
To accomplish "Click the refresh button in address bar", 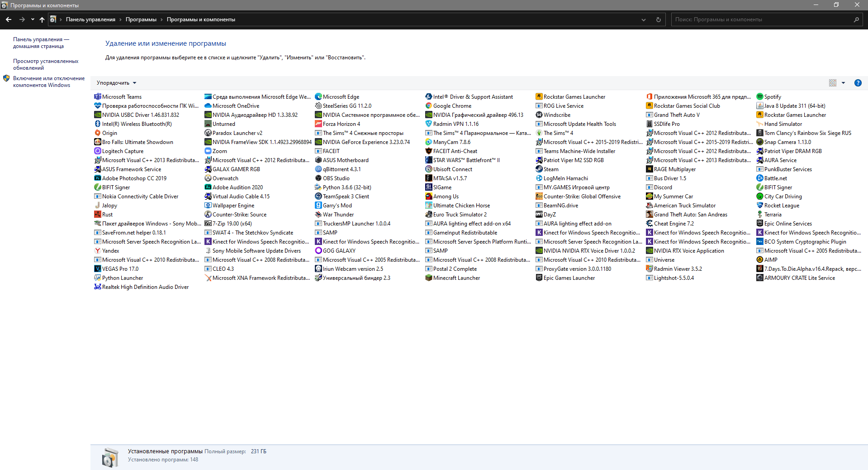I will (x=658, y=19).
